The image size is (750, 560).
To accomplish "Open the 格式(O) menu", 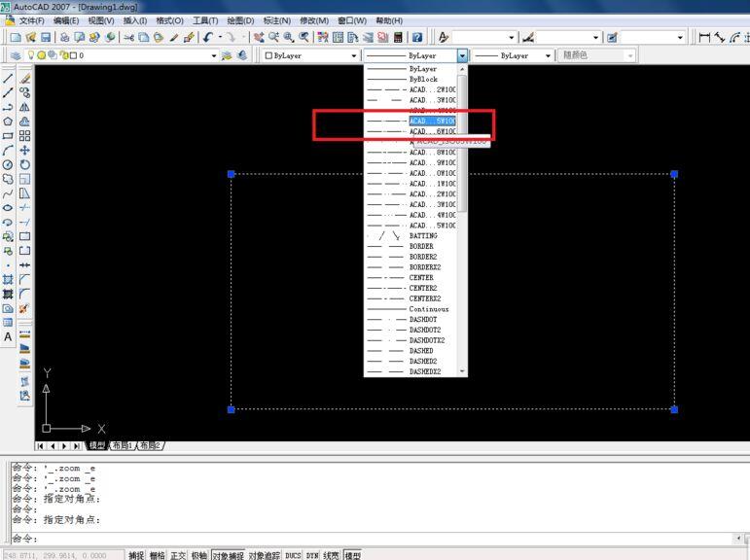I will 169,21.
